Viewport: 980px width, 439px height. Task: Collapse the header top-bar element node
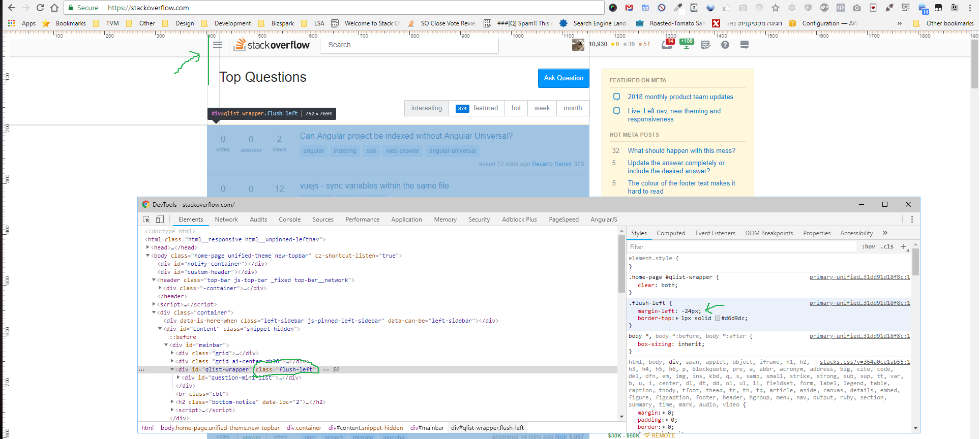154,280
